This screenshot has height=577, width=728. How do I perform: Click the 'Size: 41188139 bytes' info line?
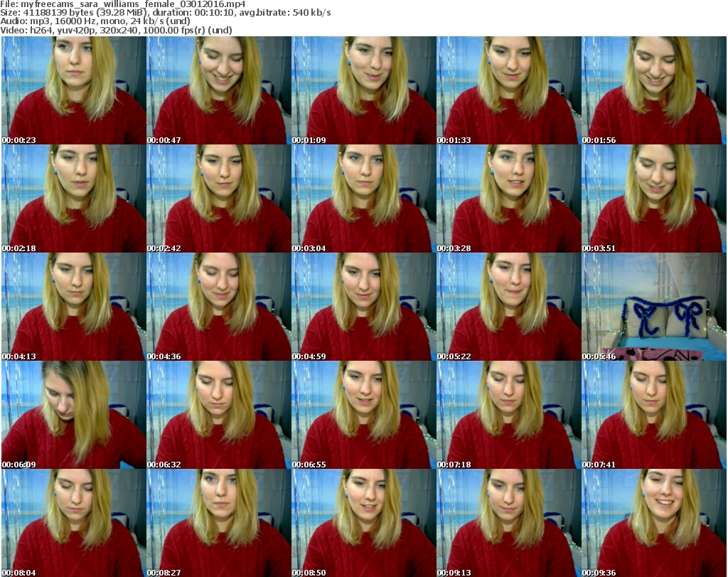click(x=165, y=13)
